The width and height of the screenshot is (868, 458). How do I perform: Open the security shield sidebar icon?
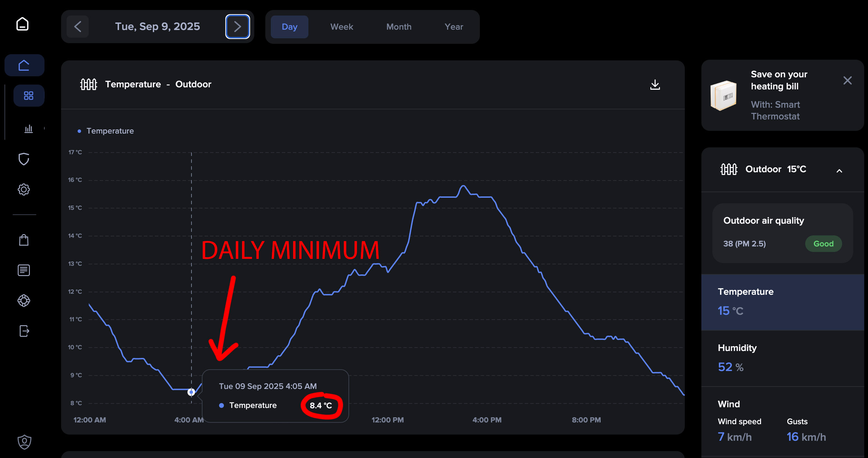pos(24,159)
